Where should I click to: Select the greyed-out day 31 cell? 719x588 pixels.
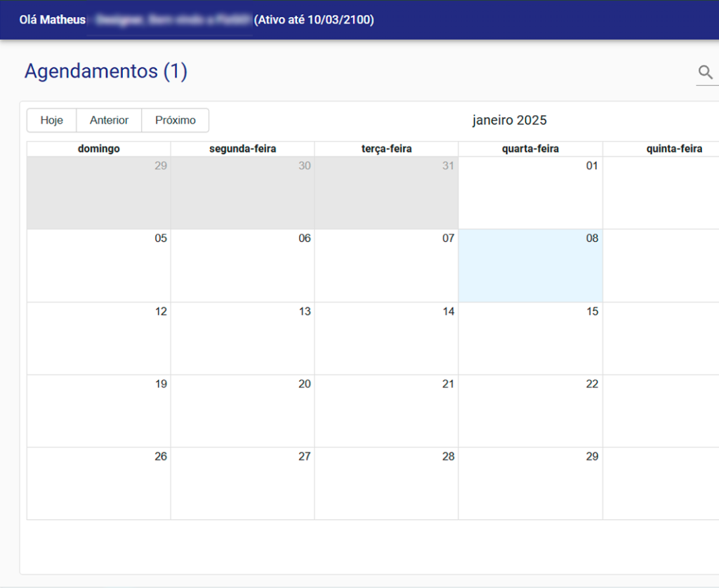386,193
